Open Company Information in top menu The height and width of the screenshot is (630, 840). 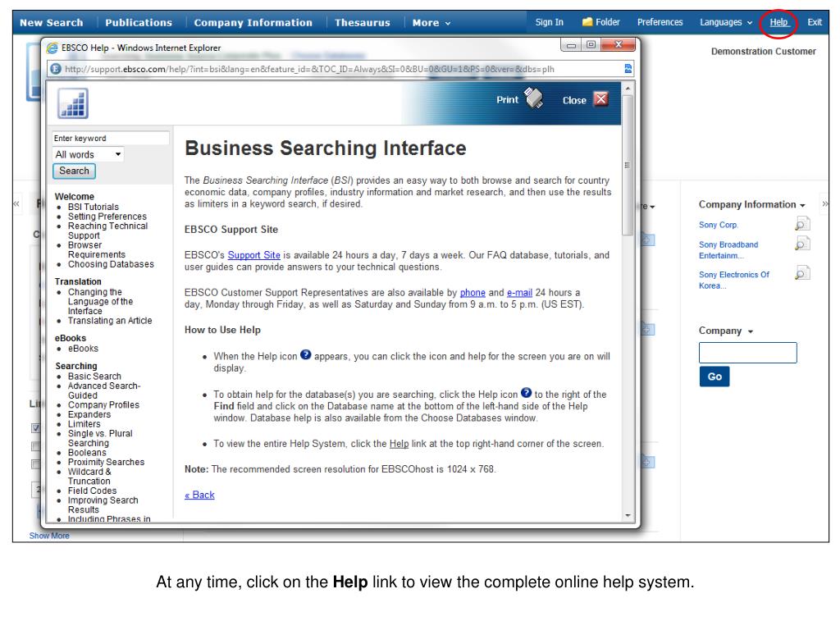tap(253, 22)
